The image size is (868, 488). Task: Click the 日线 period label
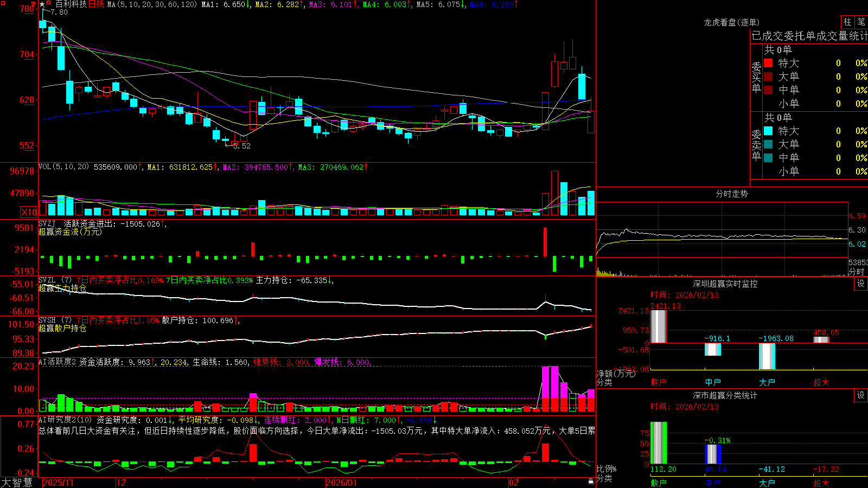[96, 4]
